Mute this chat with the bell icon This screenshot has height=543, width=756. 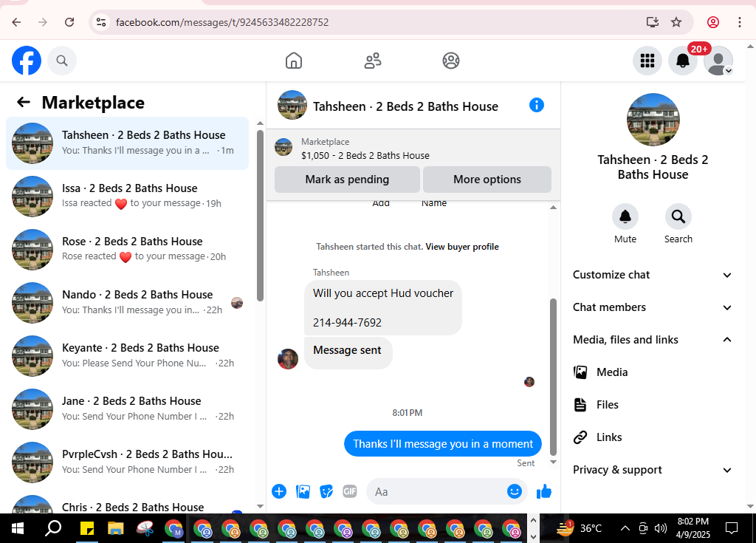(625, 216)
